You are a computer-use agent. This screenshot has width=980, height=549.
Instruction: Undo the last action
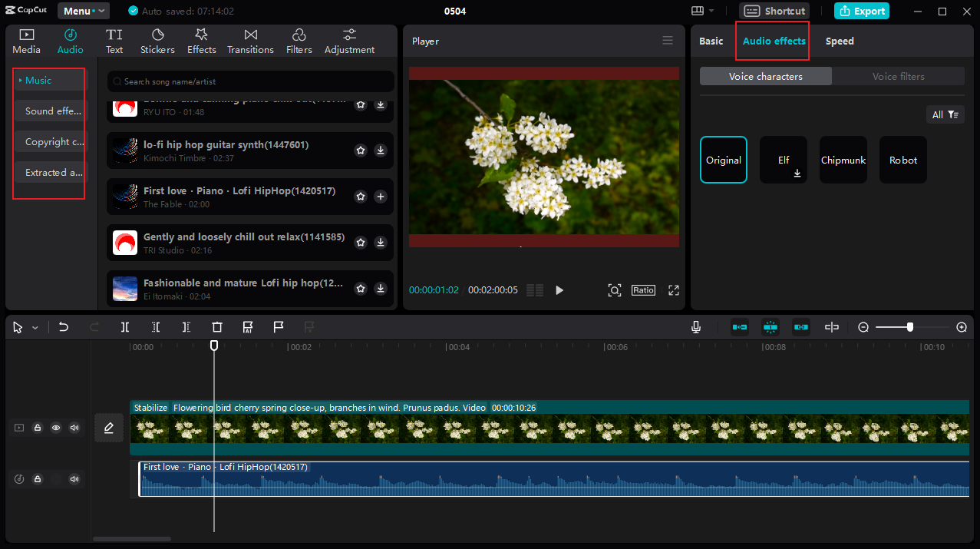click(x=64, y=327)
